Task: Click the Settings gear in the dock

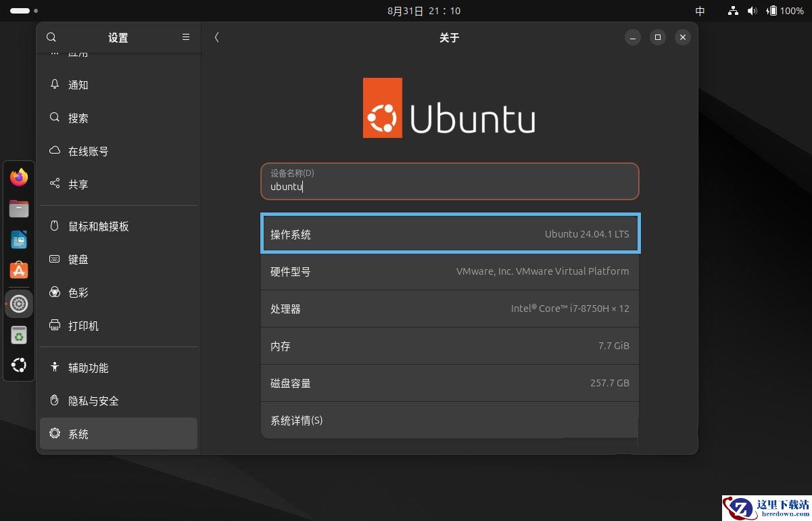Action: 19,304
